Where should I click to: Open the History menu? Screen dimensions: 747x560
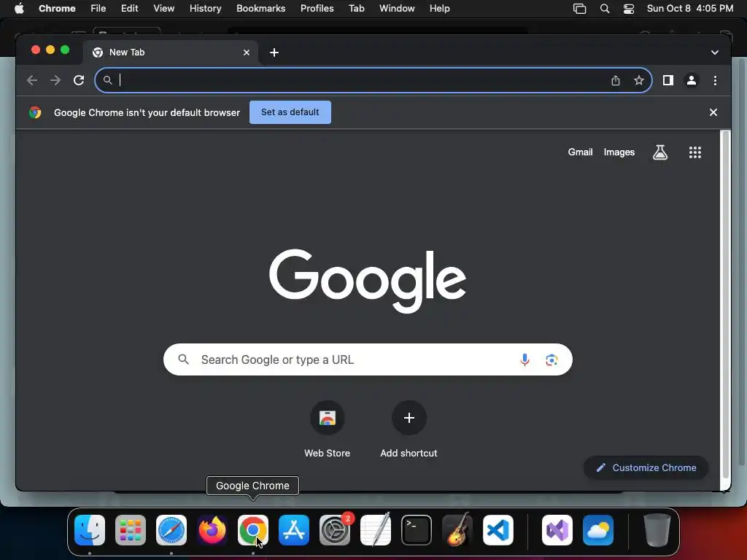click(x=205, y=9)
